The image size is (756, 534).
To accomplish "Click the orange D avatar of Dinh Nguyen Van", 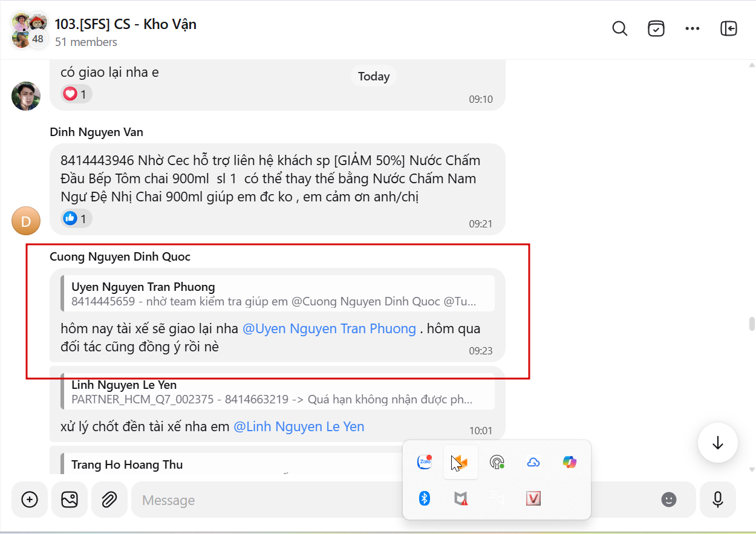I will pos(26,221).
